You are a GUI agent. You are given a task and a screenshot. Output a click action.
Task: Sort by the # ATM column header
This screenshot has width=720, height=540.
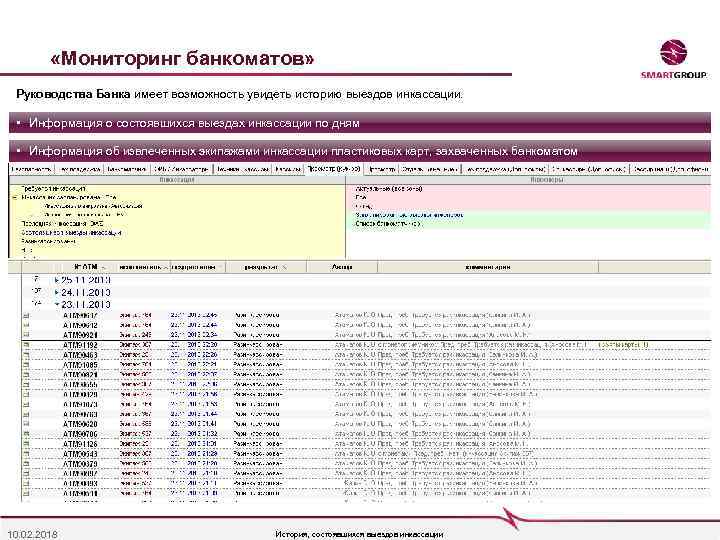tap(86, 267)
